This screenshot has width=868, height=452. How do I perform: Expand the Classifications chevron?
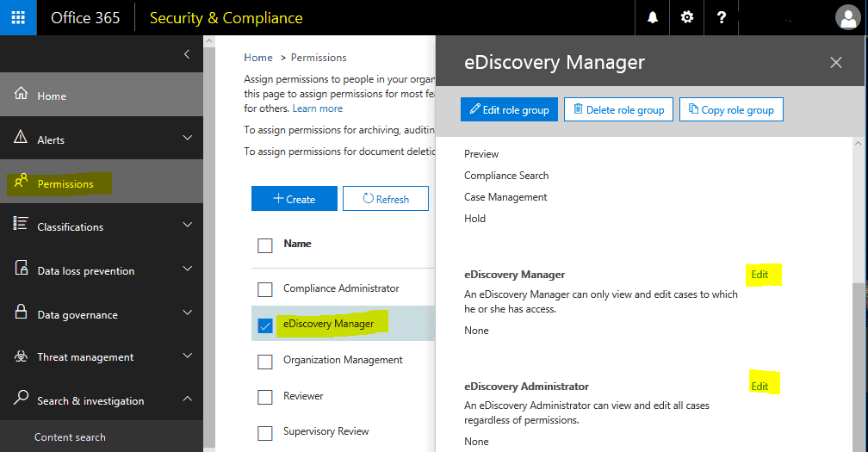tap(188, 225)
